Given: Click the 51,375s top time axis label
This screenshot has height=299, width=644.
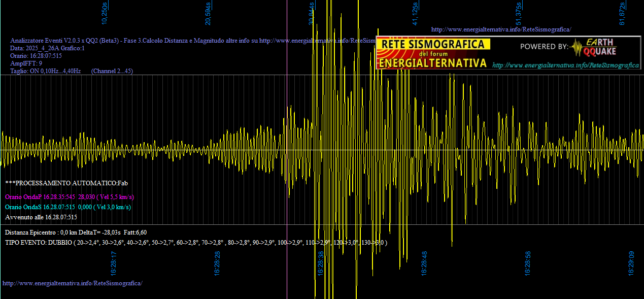Looking at the screenshot, I should click(519, 13).
